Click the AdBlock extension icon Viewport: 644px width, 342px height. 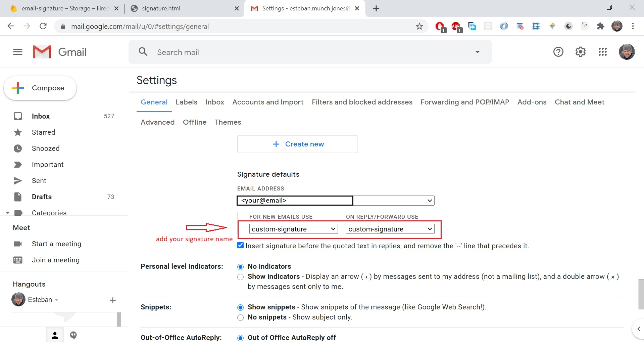click(x=456, y=26)
